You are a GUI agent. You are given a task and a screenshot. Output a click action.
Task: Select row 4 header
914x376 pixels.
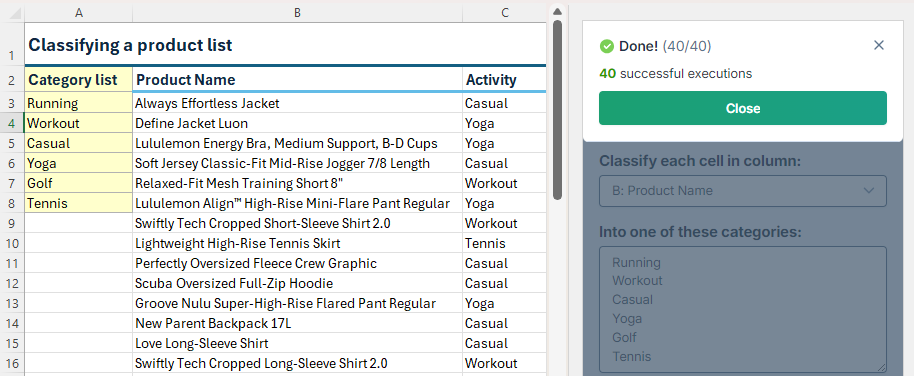tap(12, 124)
